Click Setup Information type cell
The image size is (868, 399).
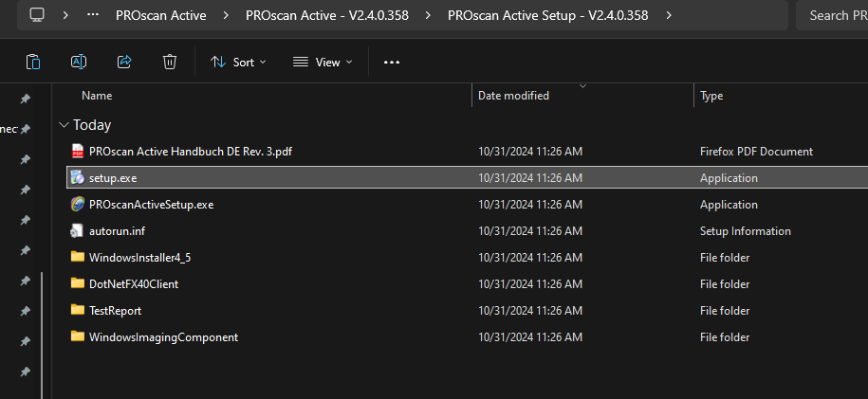pos(745,231)
